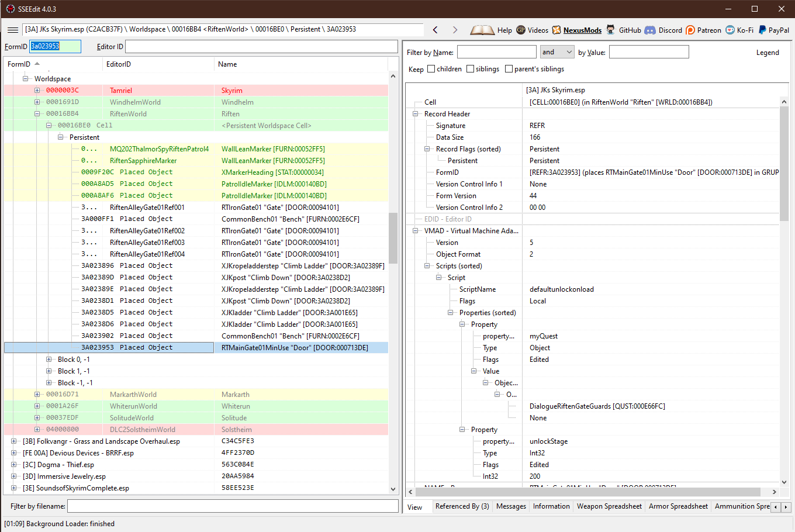
Task: Go back with the left arrow
Action: pos(435,30)
